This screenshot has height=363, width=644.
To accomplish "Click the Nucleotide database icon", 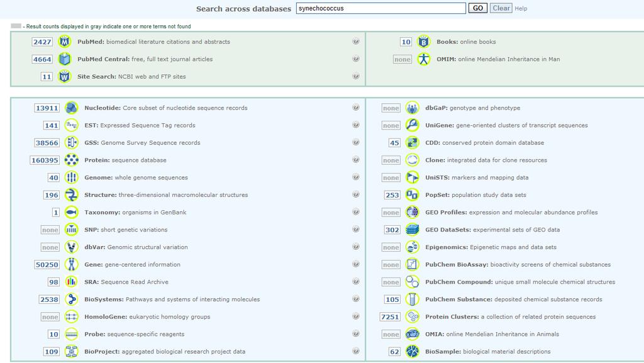I will click(72, 108).
